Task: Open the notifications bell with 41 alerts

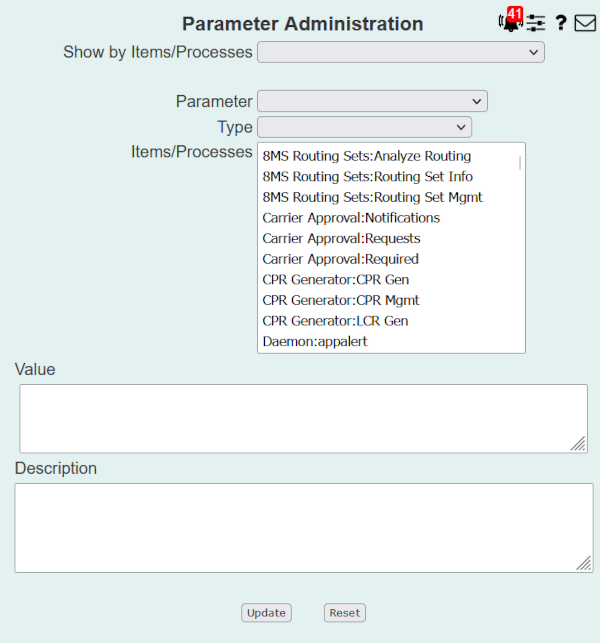Action: [510, 22]
